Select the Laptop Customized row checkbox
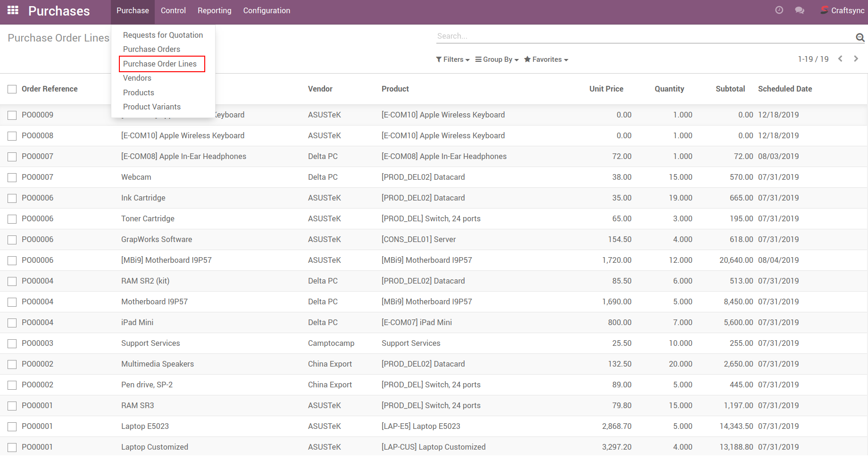 coord(12,447)
